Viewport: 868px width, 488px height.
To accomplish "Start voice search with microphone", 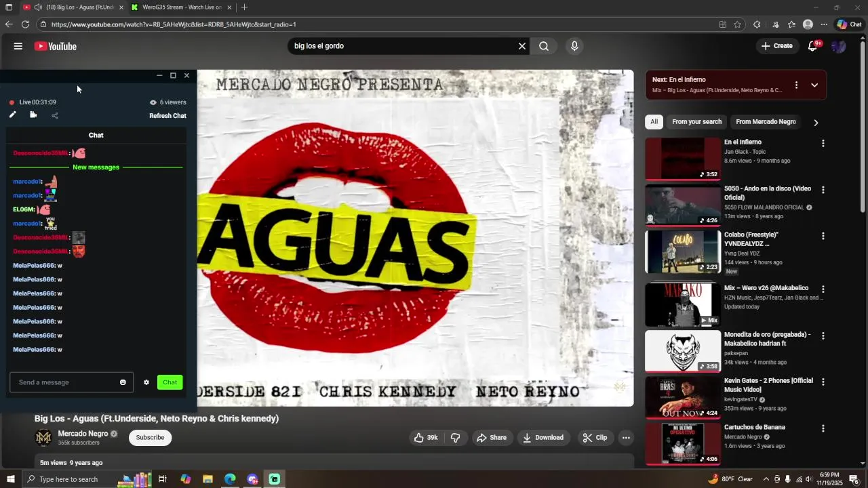I will [x=574, y=46].
